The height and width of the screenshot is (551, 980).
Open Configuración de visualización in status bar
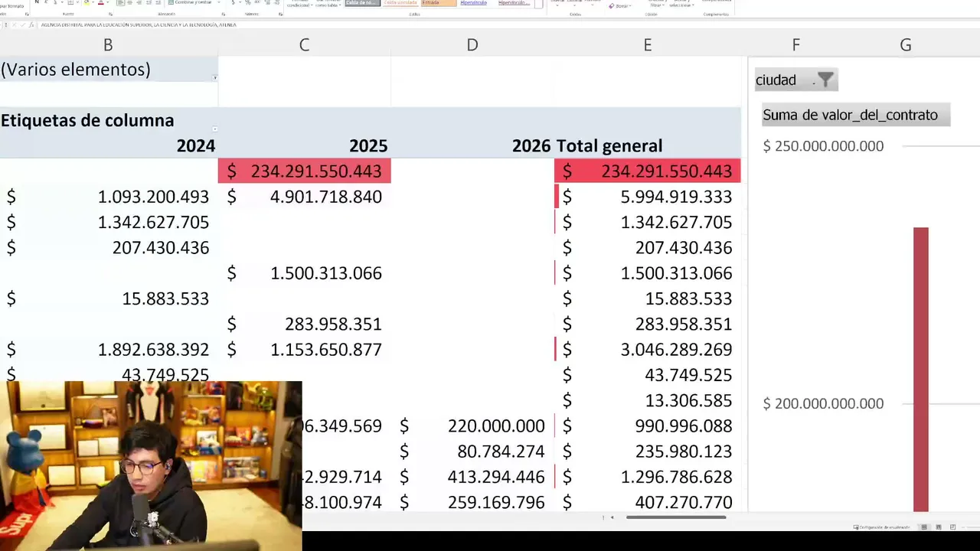click(882, 527)
